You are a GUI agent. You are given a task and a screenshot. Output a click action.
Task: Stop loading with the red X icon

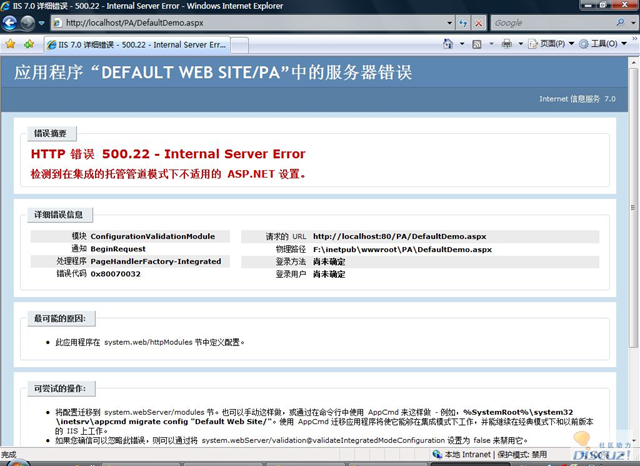[x=478, y=23]
